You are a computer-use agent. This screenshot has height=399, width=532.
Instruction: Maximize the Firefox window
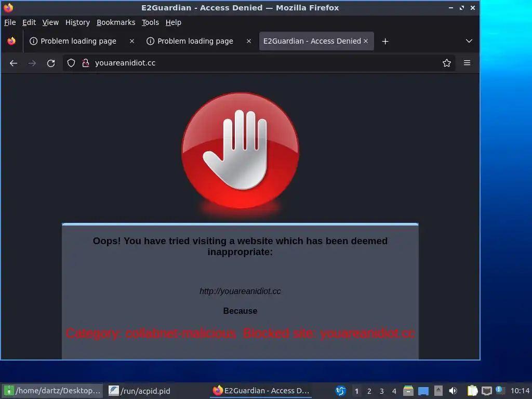pyautogui.click(x=462, y=8)
